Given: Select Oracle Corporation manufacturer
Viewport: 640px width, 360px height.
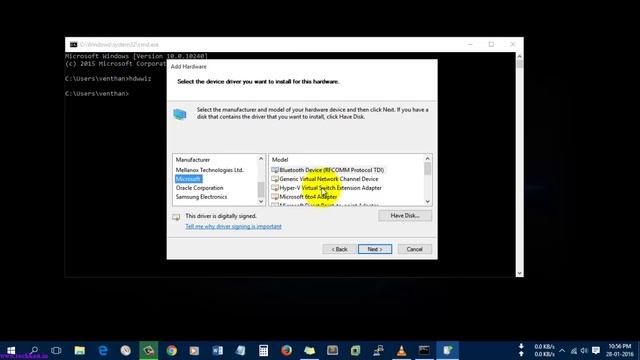Looking at the screenshot, I should 199,188.
